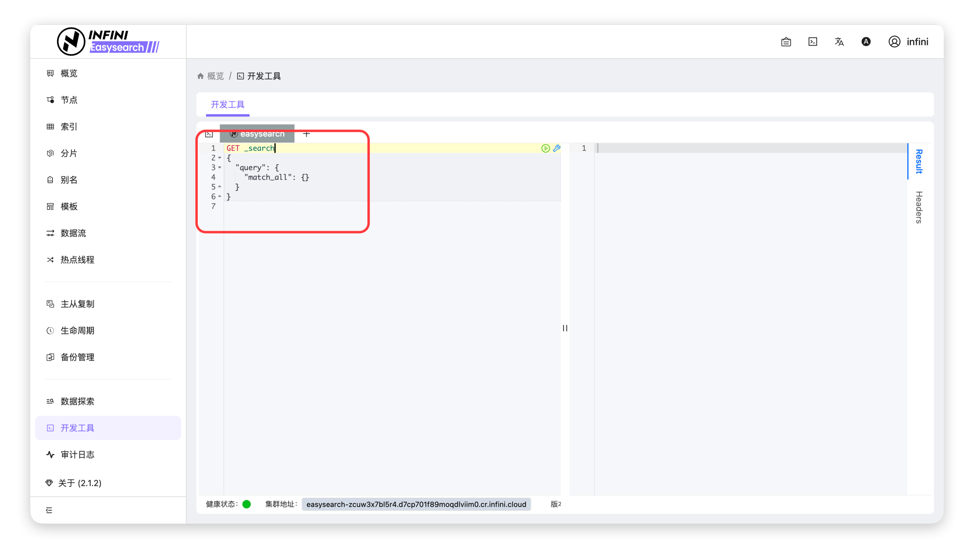Open the console icon left of easysearch tab

coord(209,134)
